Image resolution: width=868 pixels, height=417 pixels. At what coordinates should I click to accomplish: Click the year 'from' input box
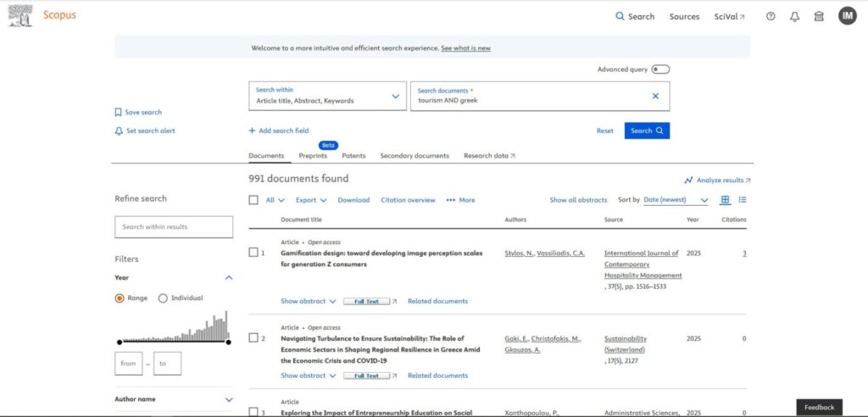click(x=129, y=364)
